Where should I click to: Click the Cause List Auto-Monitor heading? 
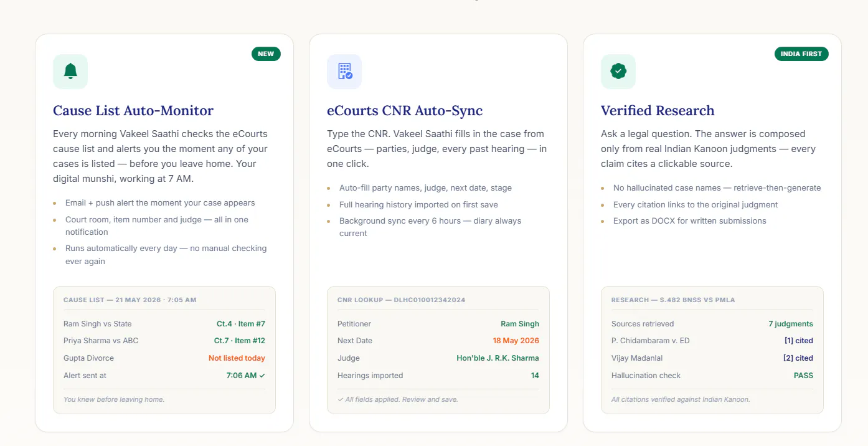coord(133,111)
